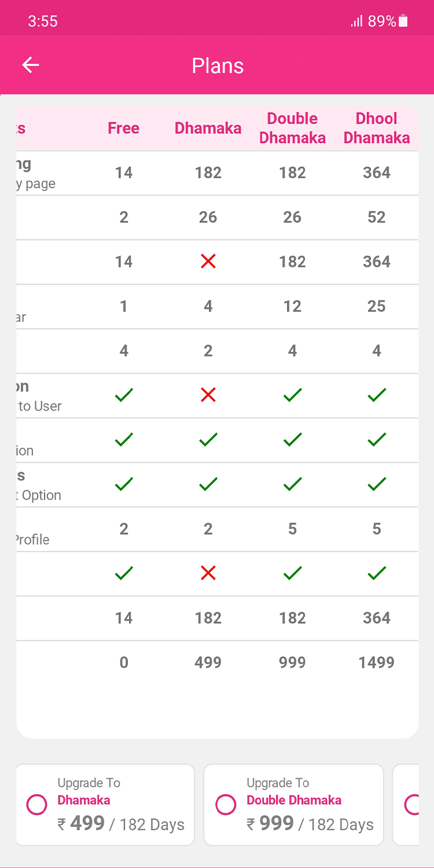Click the red cross in the third row
Screen dimensions: 434x868
coord(208,262)
